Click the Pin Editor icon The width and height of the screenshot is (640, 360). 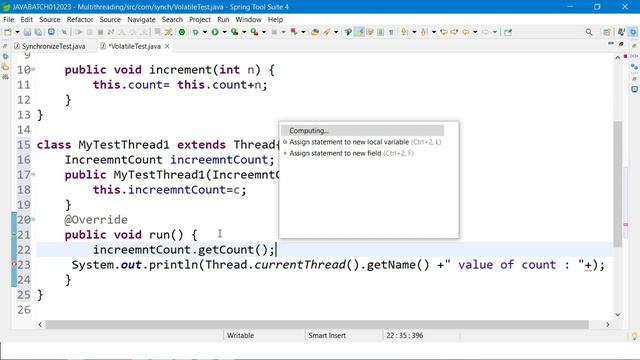508,32
